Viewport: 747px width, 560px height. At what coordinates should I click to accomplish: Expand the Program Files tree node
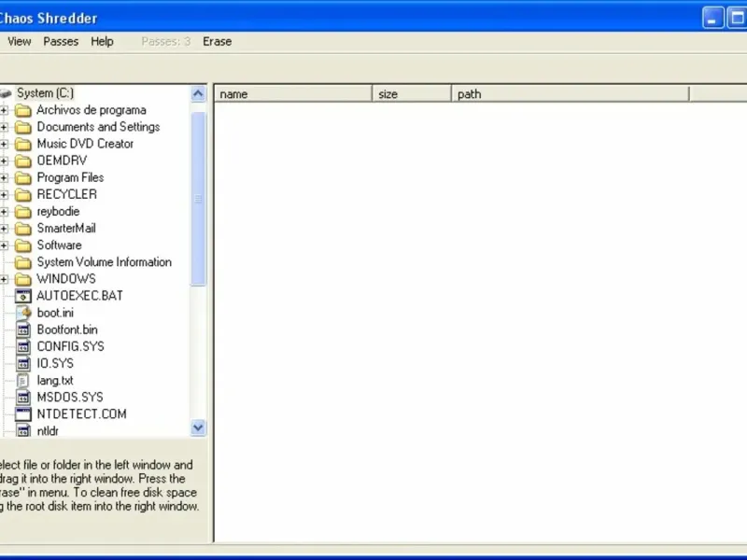pos(4,177)
